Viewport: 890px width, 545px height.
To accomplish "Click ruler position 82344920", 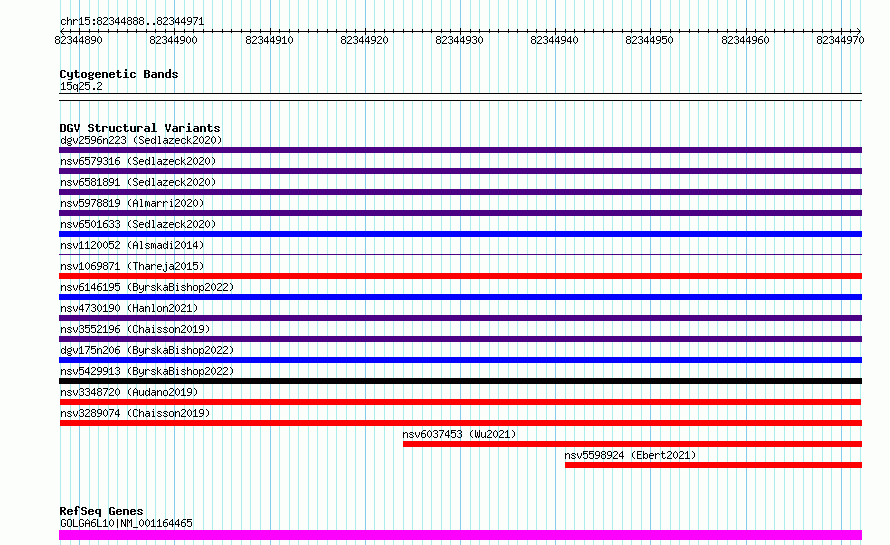I will [x=364, y=40].
